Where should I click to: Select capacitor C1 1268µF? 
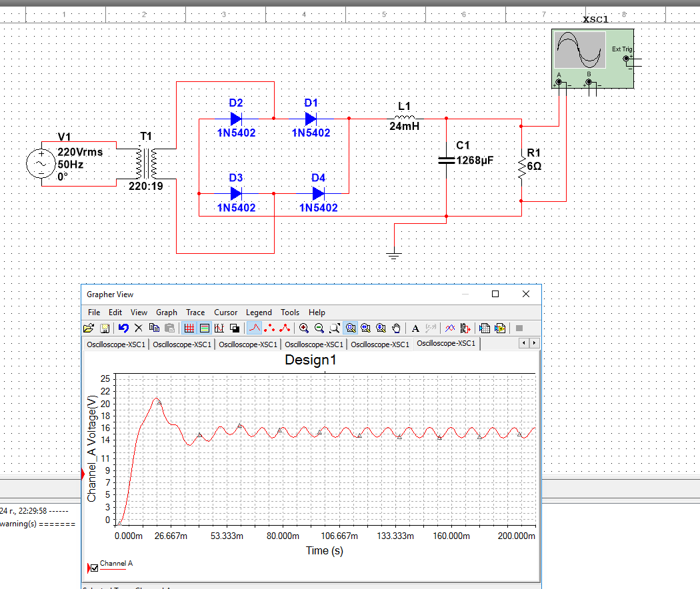point(447,160)
